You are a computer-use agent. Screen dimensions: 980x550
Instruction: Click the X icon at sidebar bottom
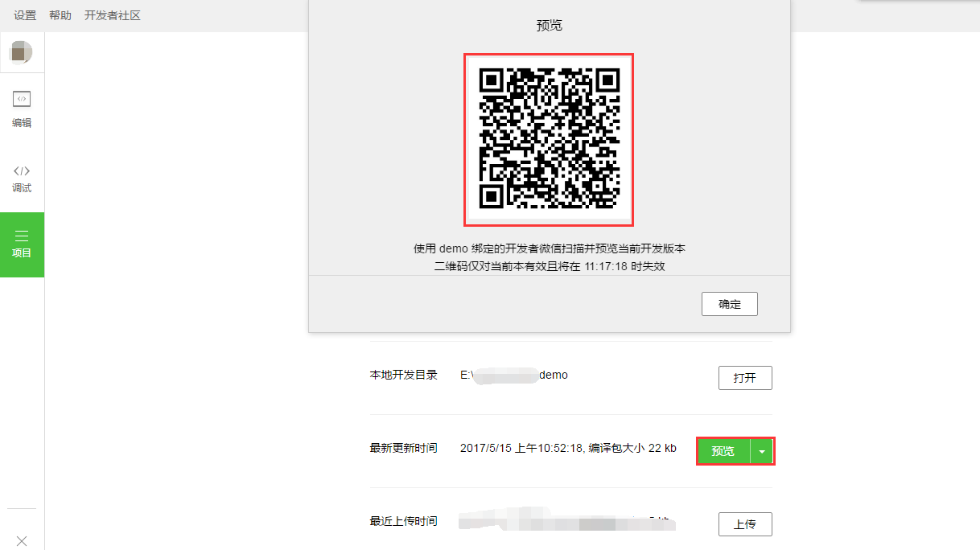22,540
